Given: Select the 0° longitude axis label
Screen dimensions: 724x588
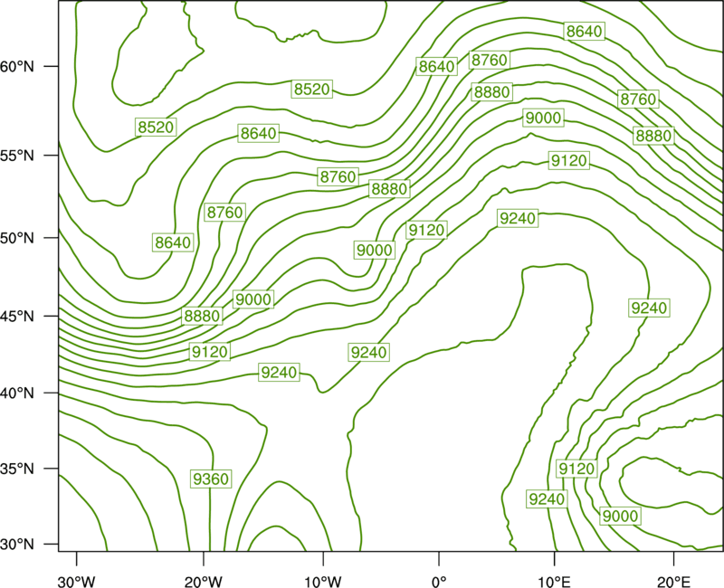Looking at the screenshot, I should (x=439, y=582).
